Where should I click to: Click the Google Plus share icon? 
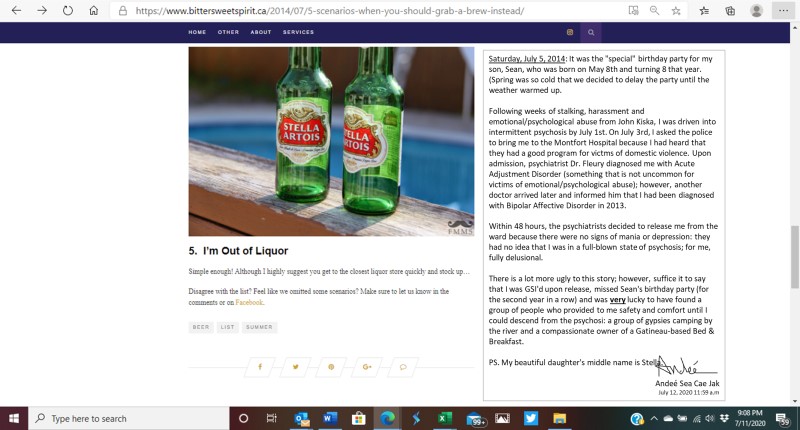coord(368,367)
